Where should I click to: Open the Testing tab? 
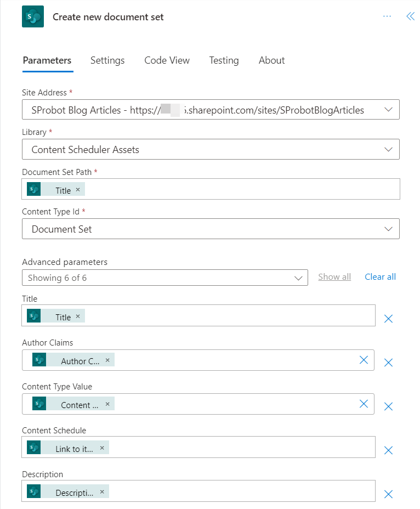pos(224,60)
